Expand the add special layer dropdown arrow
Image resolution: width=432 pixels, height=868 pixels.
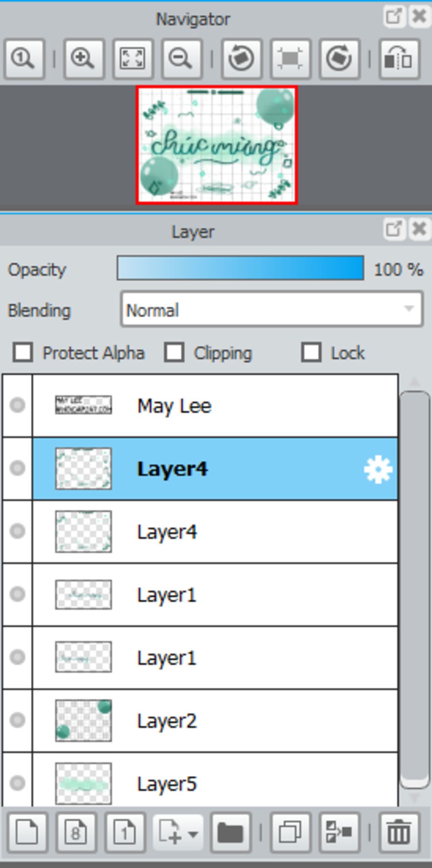(x=193, y=834)
